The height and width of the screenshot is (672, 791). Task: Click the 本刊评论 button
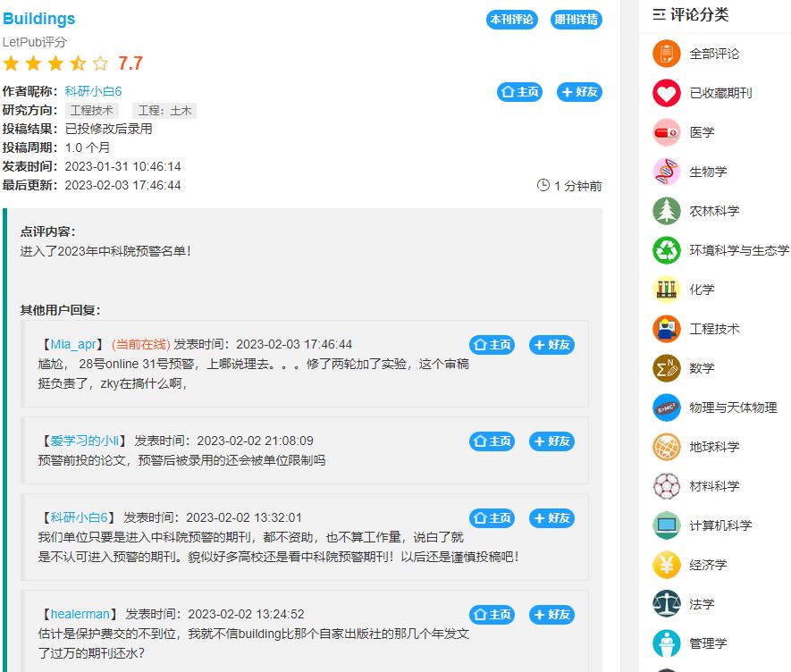pos(511,20)
